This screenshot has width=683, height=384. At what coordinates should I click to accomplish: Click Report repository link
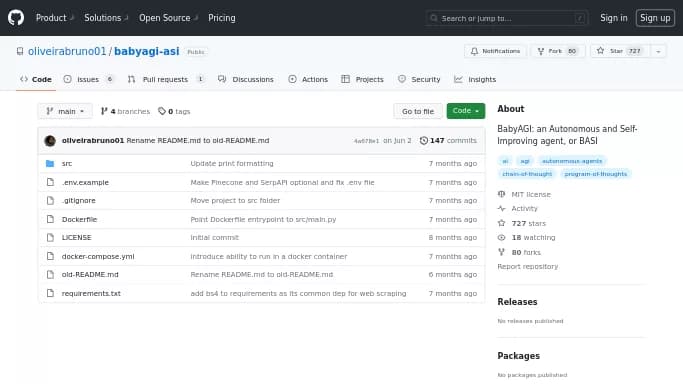click(527, 266)
